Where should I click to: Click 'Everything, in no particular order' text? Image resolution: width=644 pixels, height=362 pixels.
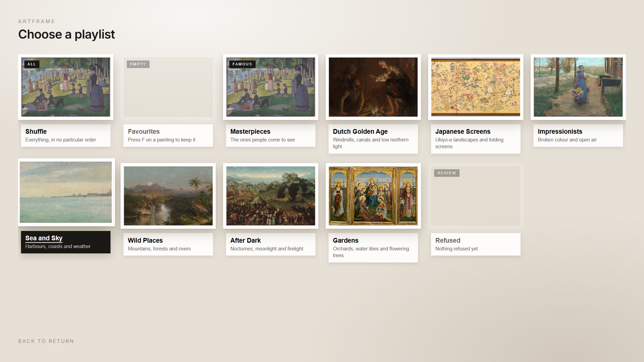[61, 140]
